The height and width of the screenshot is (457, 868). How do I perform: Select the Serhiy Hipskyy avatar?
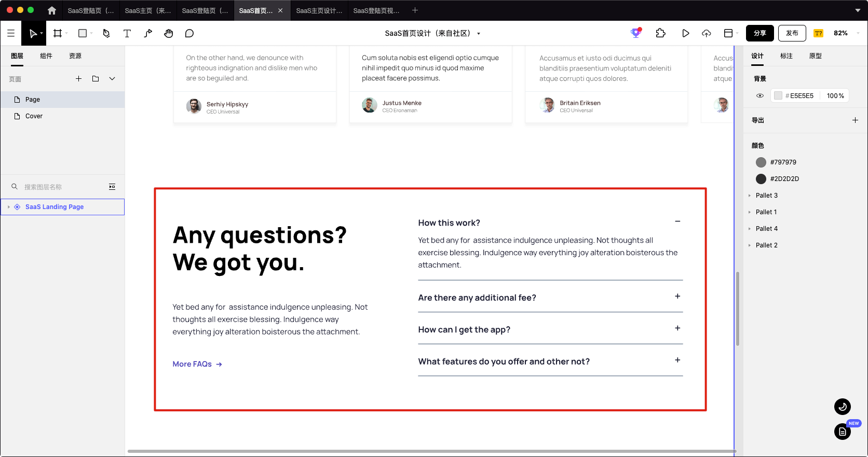click(x=194, y=106)
